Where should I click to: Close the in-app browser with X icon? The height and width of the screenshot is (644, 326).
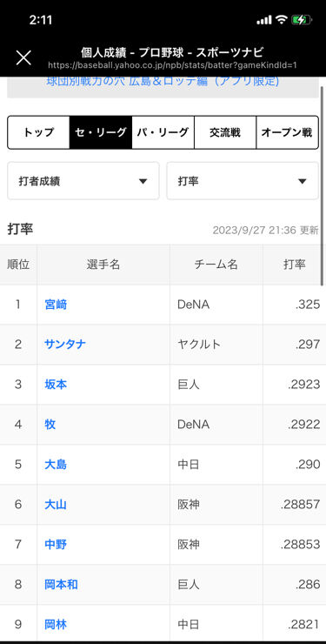[x=23, y=58]
